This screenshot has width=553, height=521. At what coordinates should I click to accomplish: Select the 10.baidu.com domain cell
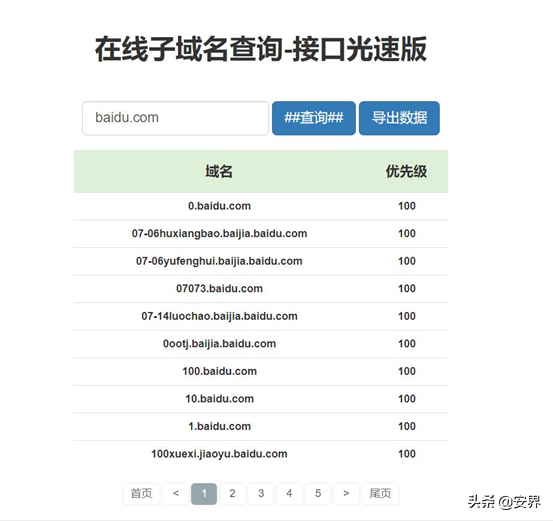point(219,399)
